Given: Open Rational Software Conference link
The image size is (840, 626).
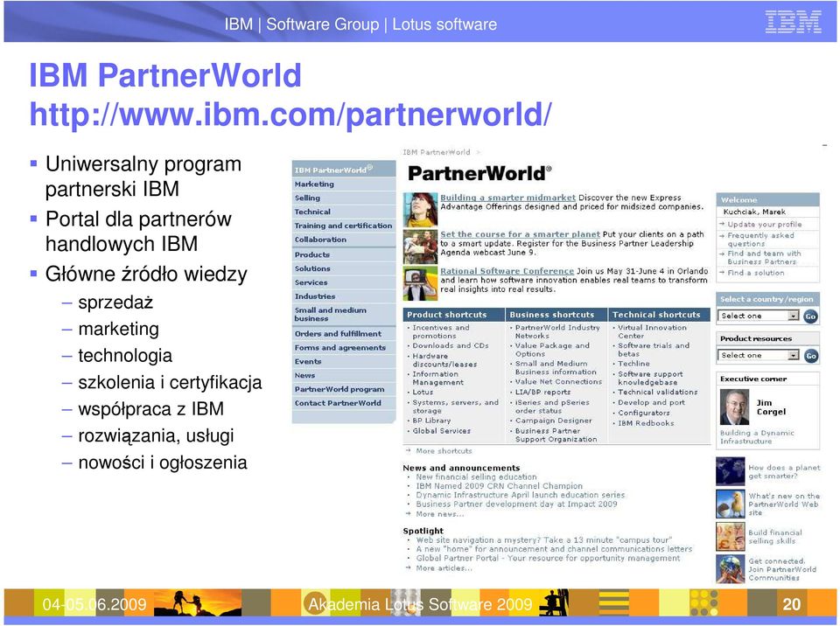Looking at the screenshot, I should (507, 271).
